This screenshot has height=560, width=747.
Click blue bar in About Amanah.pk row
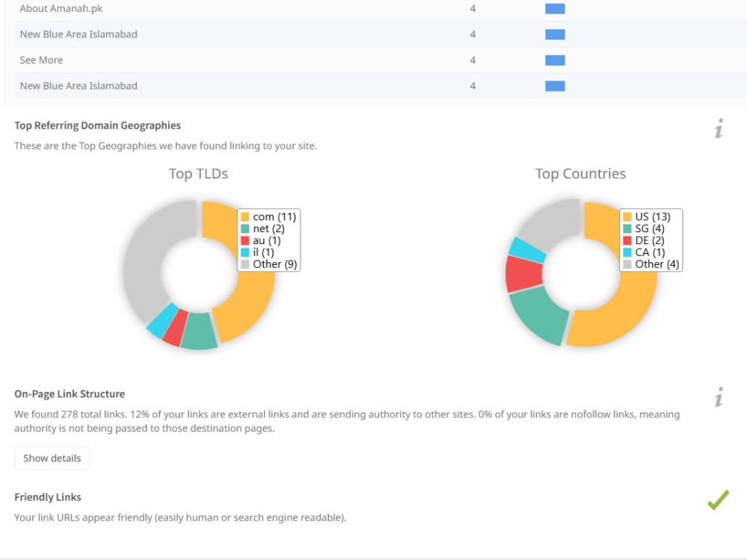pyautogui.click(x=555, y=8)
